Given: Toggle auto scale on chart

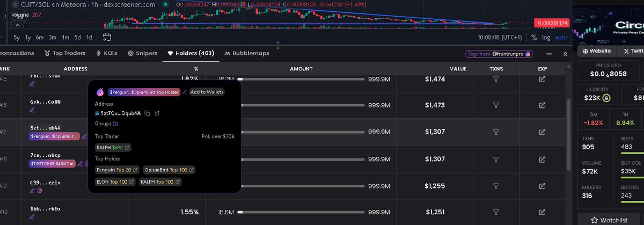Looking at the screenshot, I should point(561,38).
